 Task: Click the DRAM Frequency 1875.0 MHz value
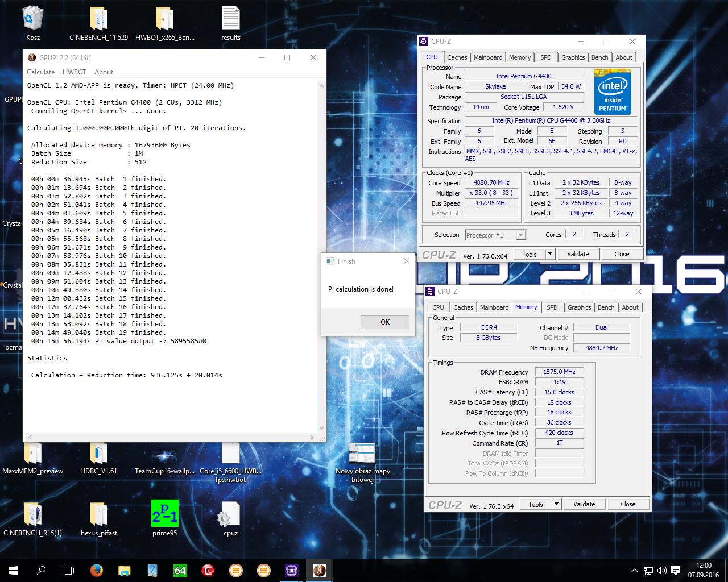pyautogui.click(x=559, y=372)
